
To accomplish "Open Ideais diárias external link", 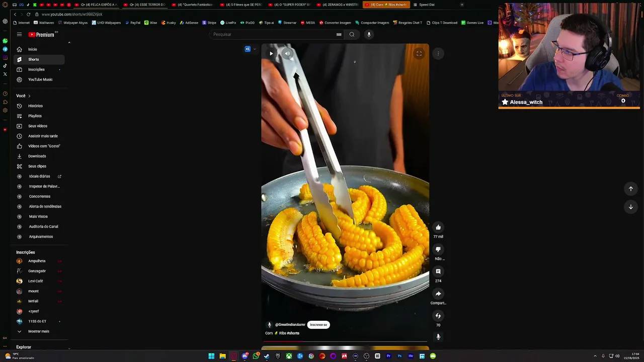I will pos(39,176).
